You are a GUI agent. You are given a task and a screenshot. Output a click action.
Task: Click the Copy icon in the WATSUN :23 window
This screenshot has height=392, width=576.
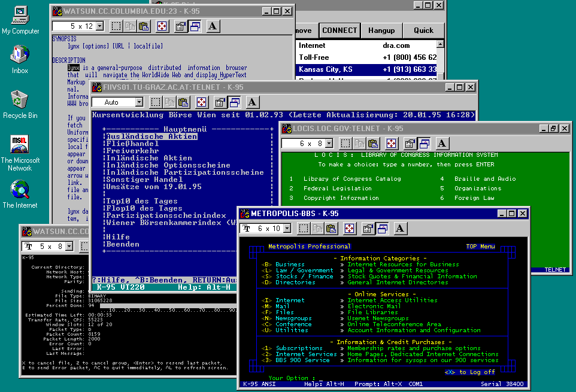click(130, 26)
